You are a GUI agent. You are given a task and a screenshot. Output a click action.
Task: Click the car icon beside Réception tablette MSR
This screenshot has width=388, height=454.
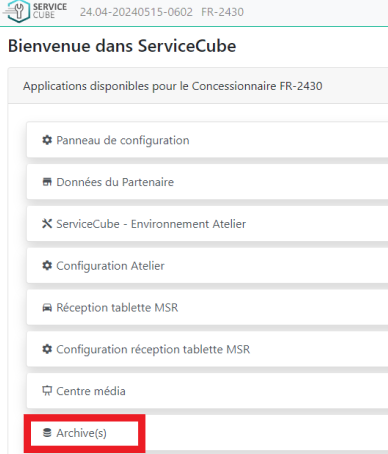click(x=47, y=307)
